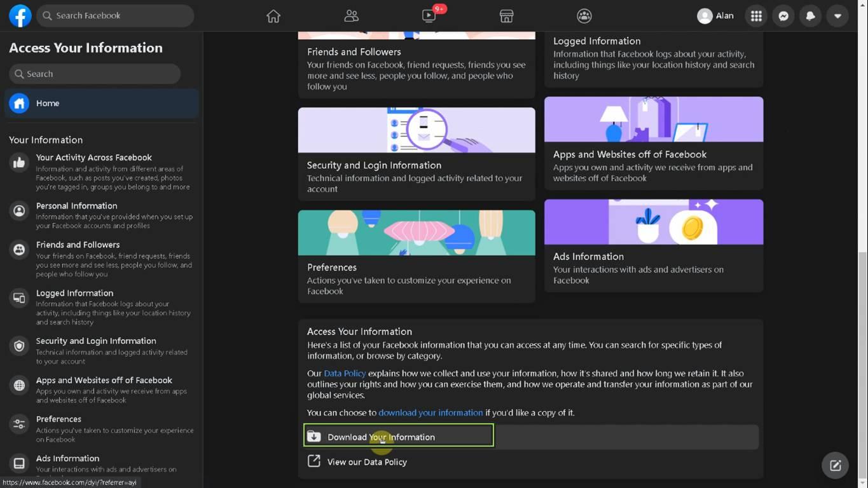This screenshot has width=868, height=488.
Task: Open the Groups icon in top navigation
Action: click(x=584, y=16)
